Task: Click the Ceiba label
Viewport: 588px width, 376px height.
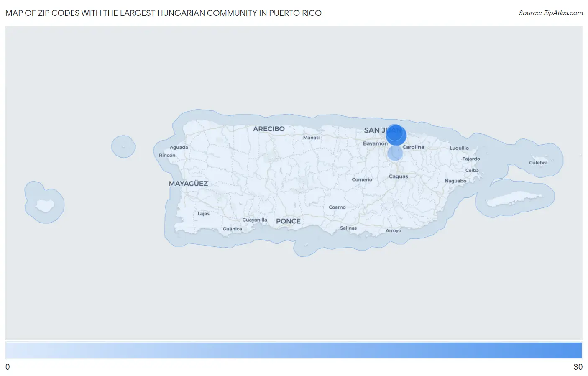Action: tap(472, 170)
